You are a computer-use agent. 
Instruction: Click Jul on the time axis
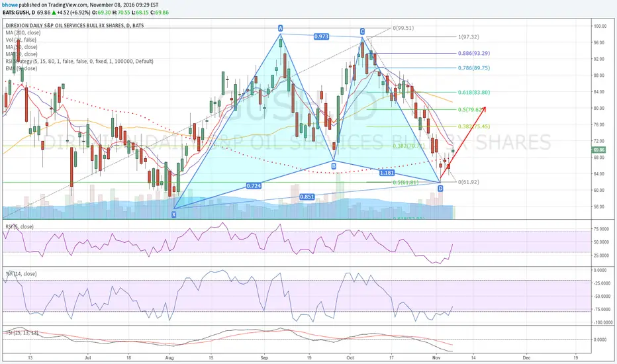point(88,358)
